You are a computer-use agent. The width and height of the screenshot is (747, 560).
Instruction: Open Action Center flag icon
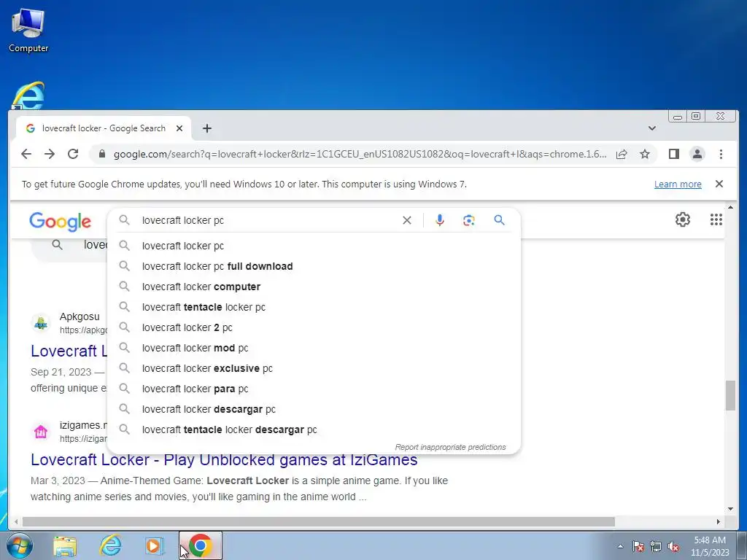tap(638, 547)
